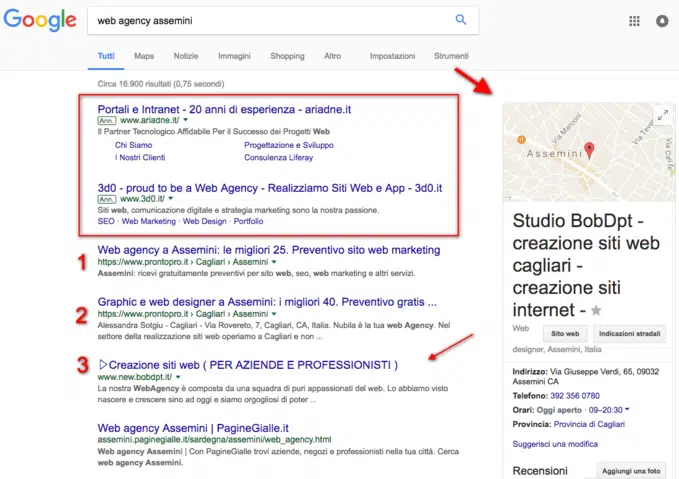Click the Studio BobDpt business title
The height and width of the screenshot is (479, 679).
point(585,265)
